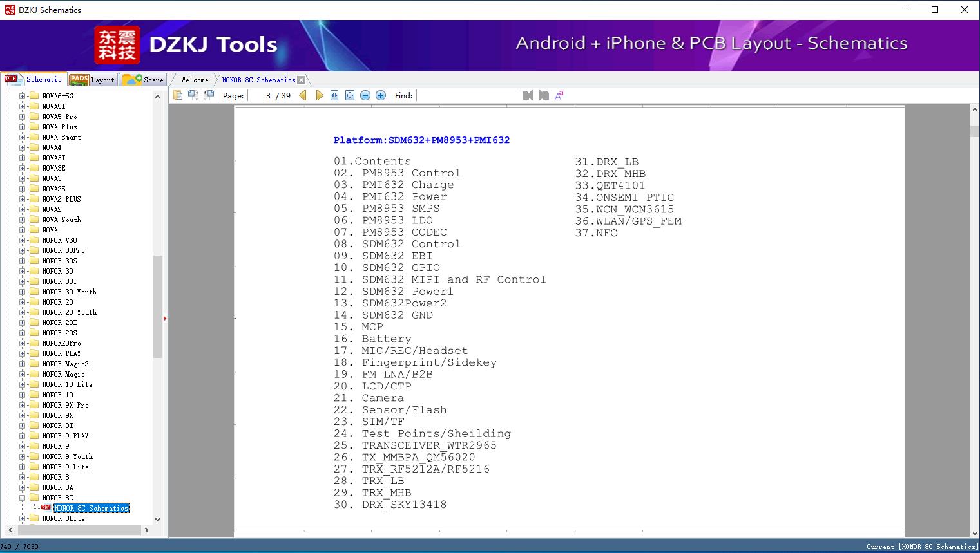The height and width of the screenshot is (553, 980).
Task: Click 'Current [HONOR 8C Schematics]' status text
Action: pyautogui.click(x=921, y=547)
